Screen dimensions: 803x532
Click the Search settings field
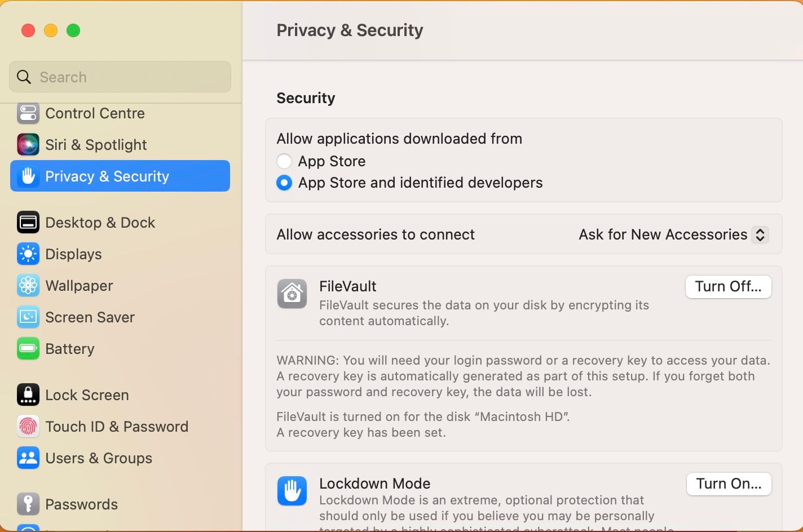(x=120, y=77)
